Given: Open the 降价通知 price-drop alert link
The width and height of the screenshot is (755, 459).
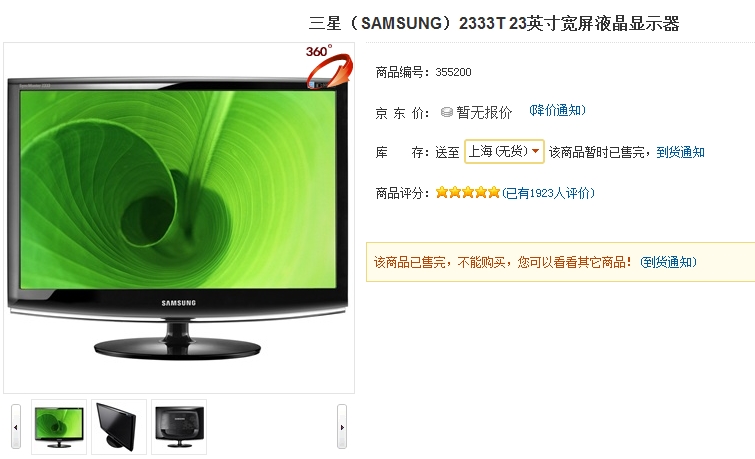Looking at the screenshot, I should point(557,110).
